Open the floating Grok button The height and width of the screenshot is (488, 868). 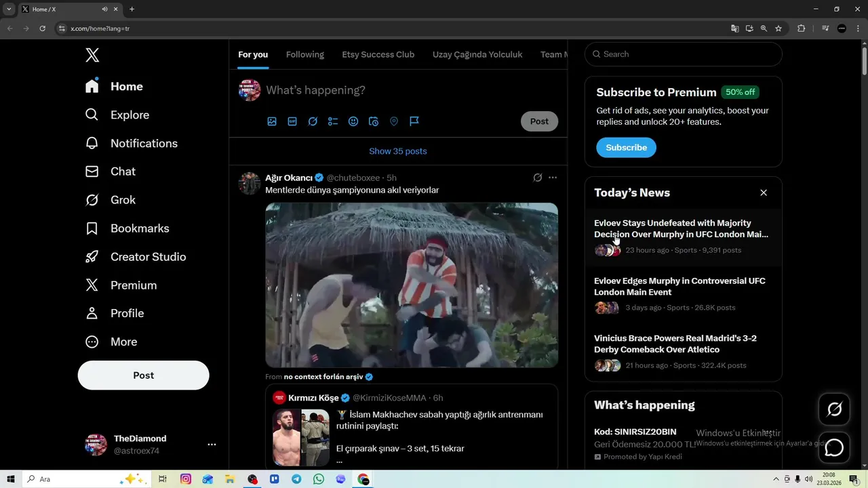tap(834, 409)
